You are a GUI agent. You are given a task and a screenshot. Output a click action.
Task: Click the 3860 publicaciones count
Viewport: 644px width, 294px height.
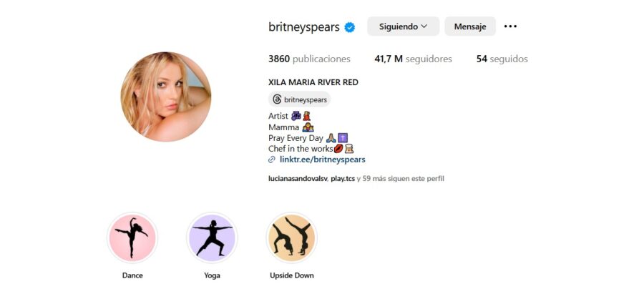tap(309, 59)
